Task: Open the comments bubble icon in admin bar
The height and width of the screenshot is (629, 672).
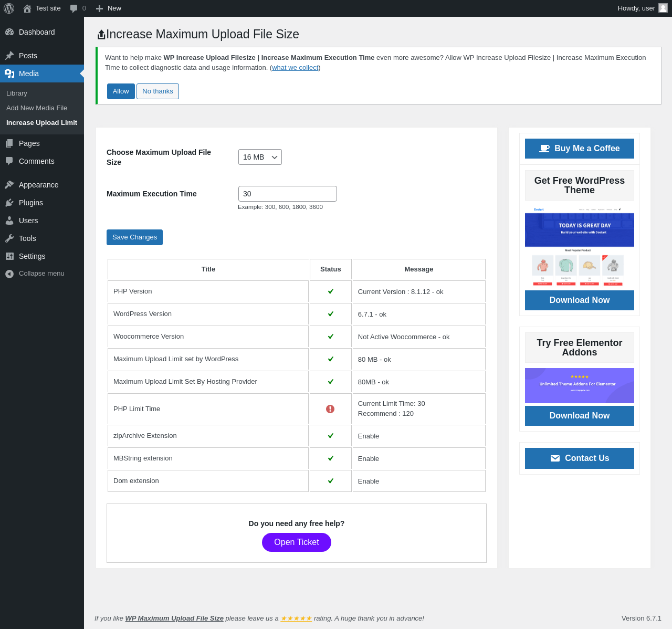Action: coord(74,8)
